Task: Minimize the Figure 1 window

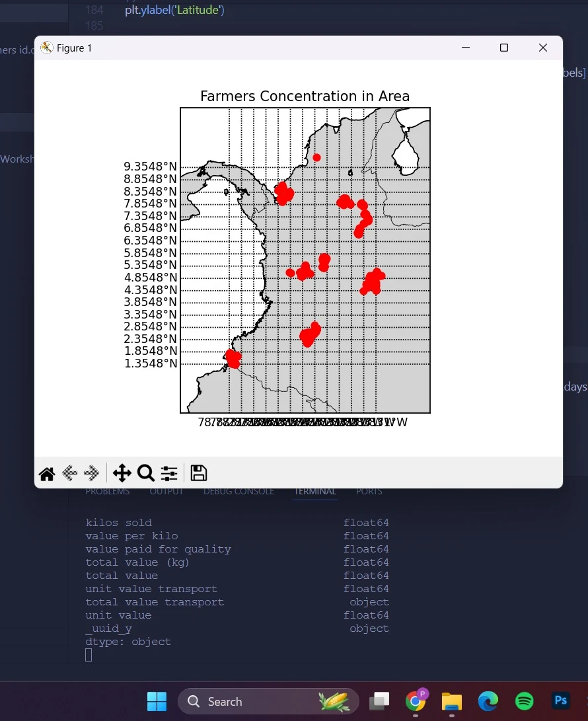Action: tap(466, 48)
